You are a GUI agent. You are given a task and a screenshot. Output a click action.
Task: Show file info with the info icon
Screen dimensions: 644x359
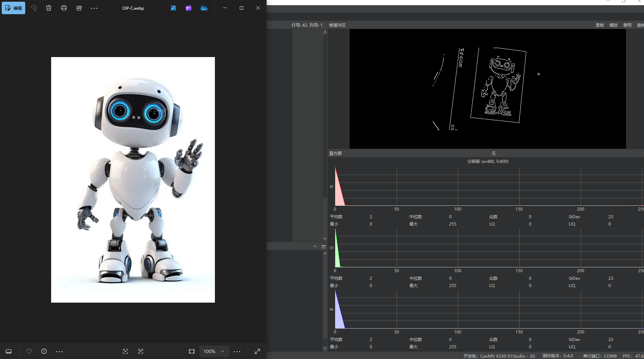click(44, 351)
